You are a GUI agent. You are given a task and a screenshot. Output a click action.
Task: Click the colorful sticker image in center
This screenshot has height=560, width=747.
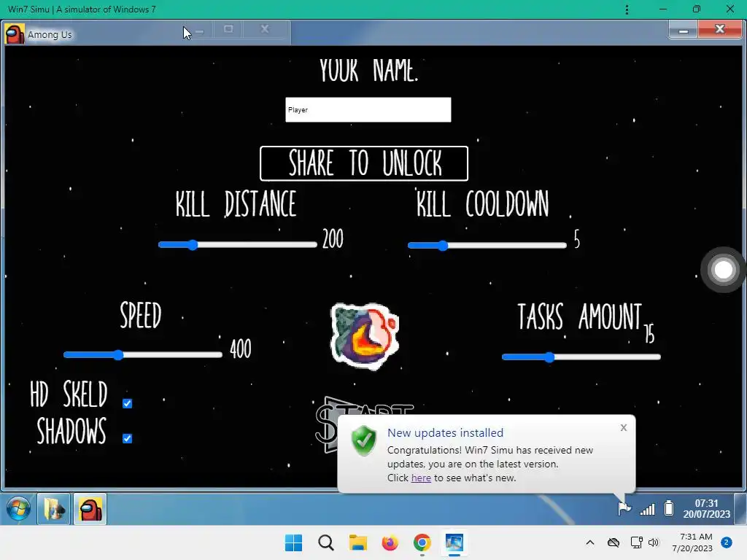tap(365, 336)
